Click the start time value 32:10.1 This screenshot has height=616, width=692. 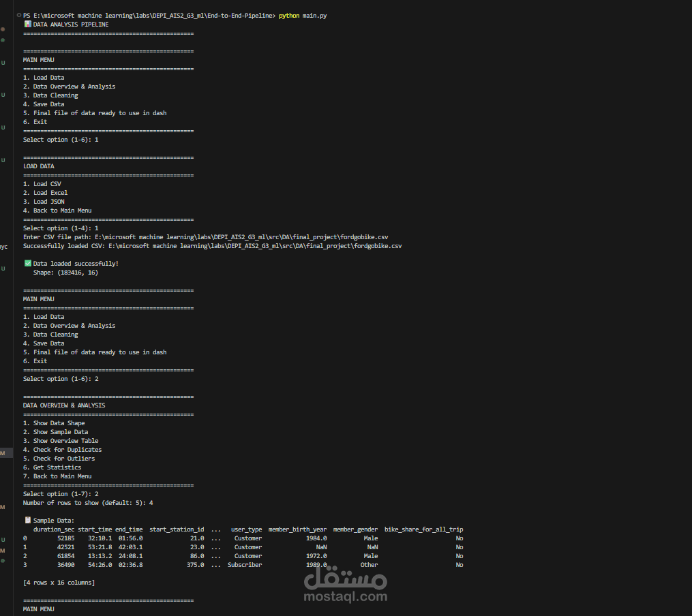pos(100,538)
